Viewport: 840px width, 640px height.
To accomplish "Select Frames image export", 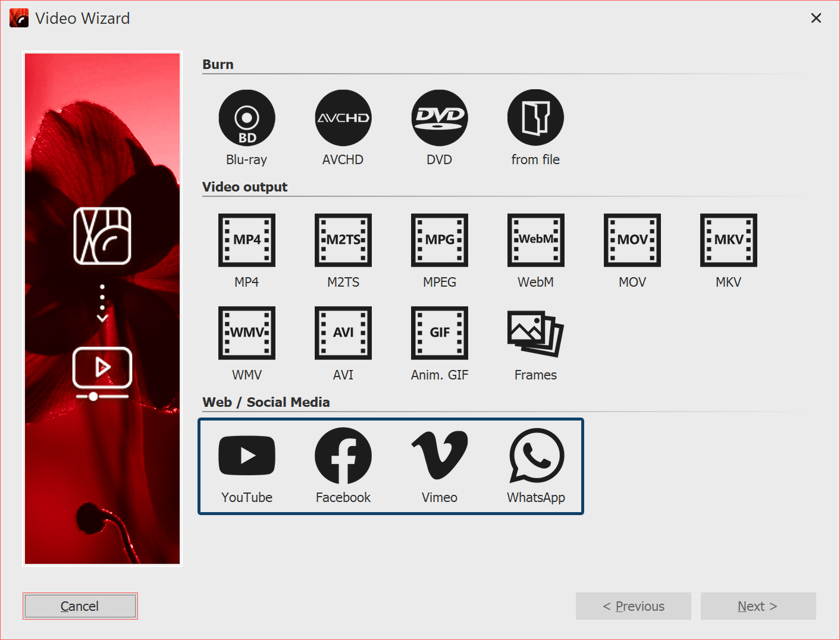I will pyautogui.click(x=535, y=333).
